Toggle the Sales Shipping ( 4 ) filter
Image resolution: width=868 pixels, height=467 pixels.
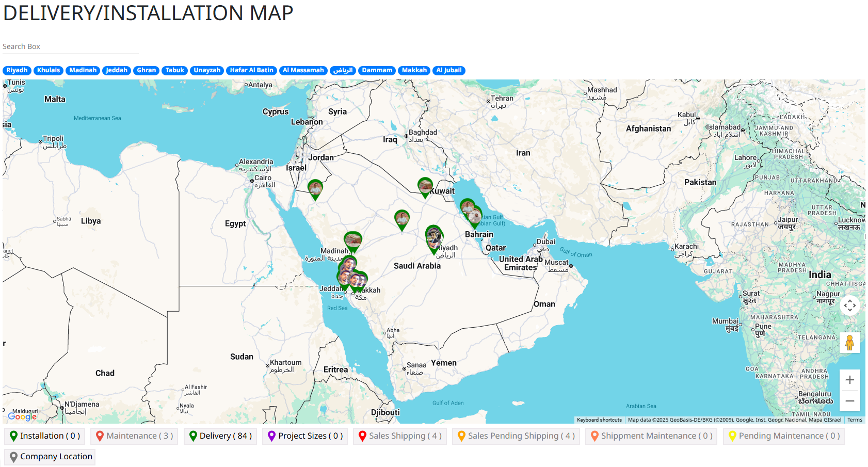click(400, 436)
